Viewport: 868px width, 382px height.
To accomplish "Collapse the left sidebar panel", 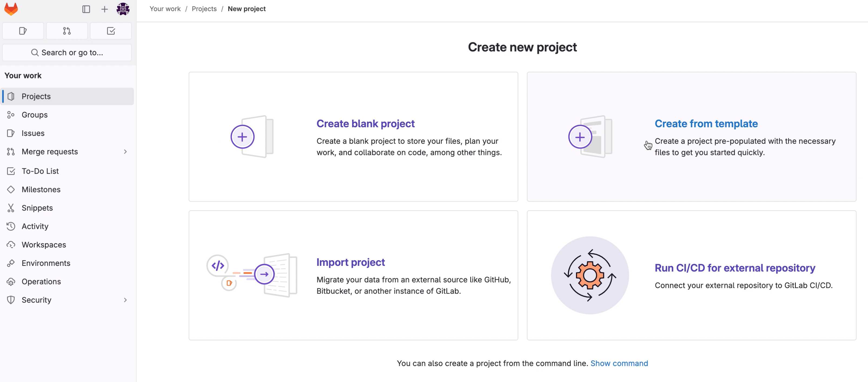I will click(87, 9).
